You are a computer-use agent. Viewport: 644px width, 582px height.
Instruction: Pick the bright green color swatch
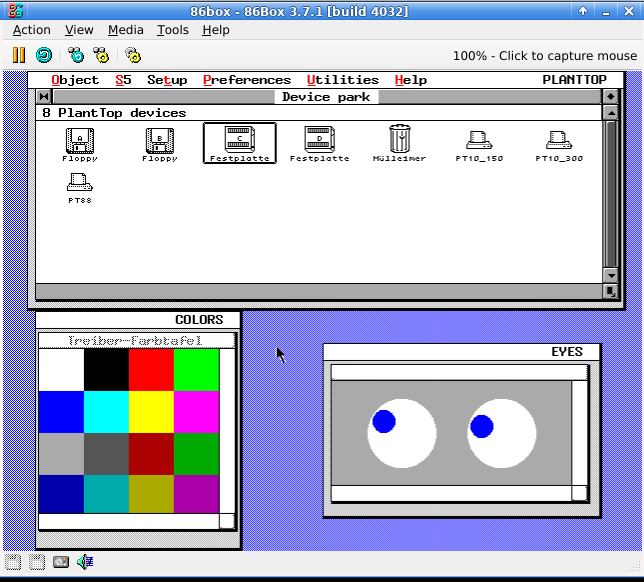pyautogui.click(x=196, y=370)
